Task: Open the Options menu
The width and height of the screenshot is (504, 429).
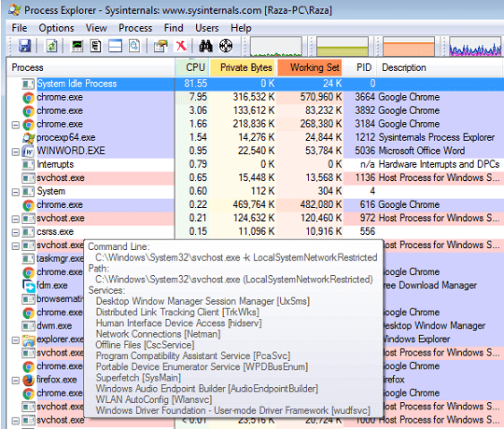Action: (56, 28)
